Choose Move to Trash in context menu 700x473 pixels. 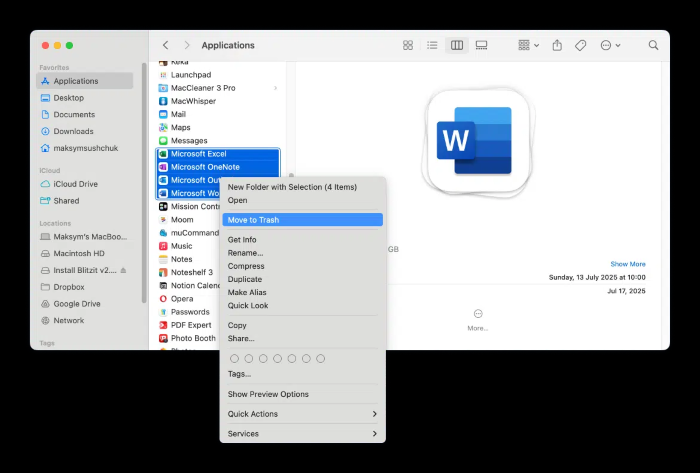302,220
